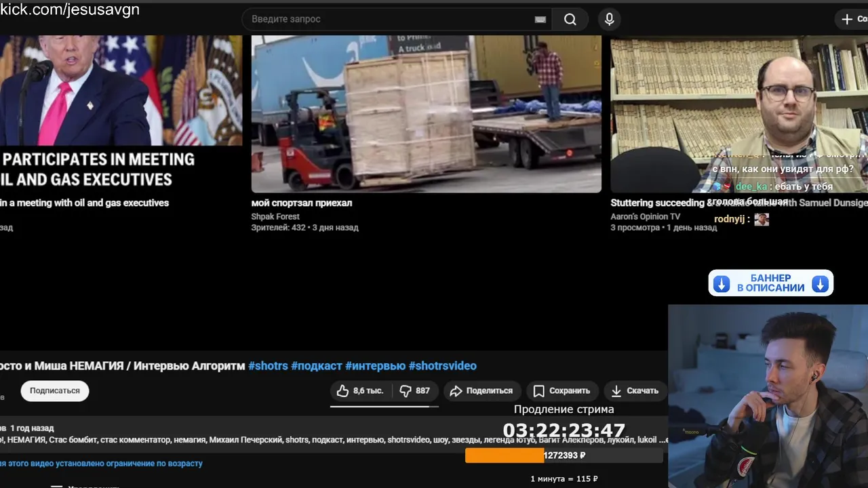
Task: Click the 'Баннер в описании' overlay banner
Action: (x=771, y=283)
